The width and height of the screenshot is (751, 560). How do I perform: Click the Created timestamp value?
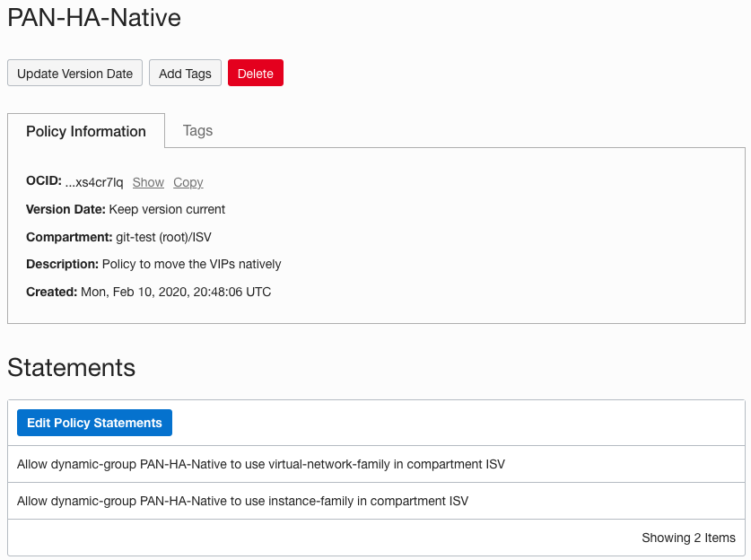[x=176, y=292]
